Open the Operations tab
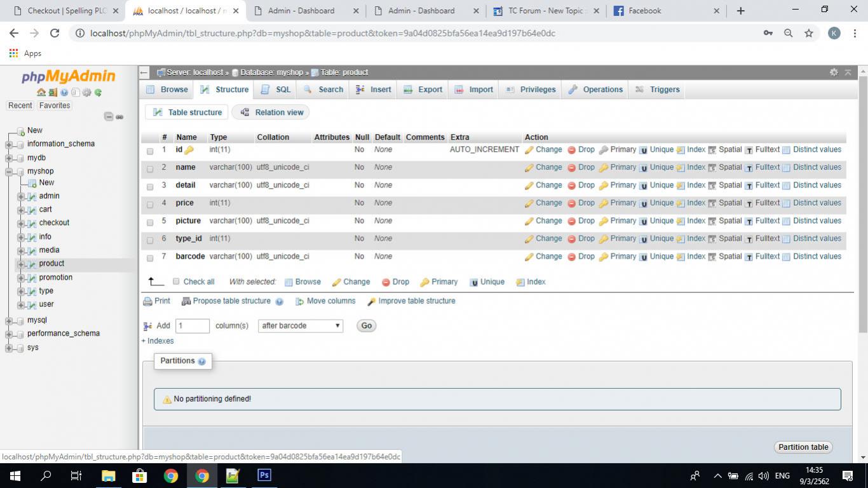This screenshot has width=868, height=488. [595, 90]
